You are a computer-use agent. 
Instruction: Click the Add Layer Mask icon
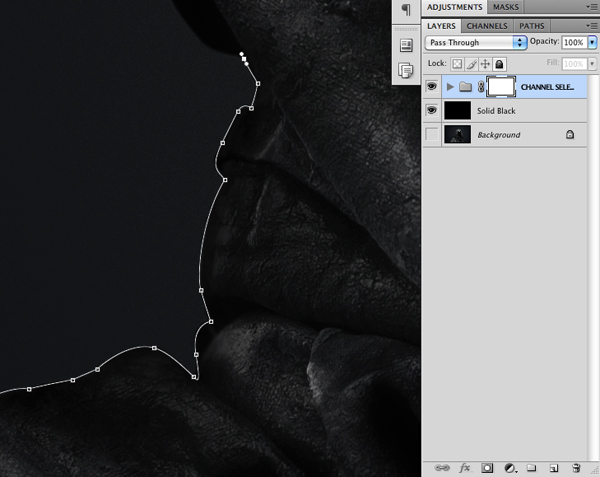(x=487, y=467)
